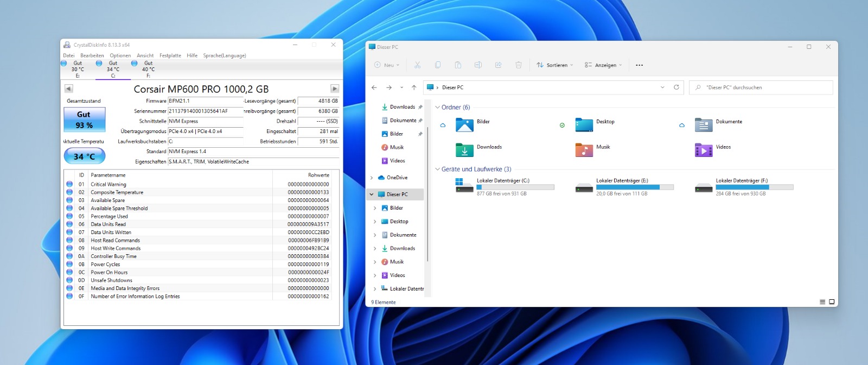Show previous disk in CrystalDiskInfo
Viewport: 868px width, 365px height.
(68, 89)
